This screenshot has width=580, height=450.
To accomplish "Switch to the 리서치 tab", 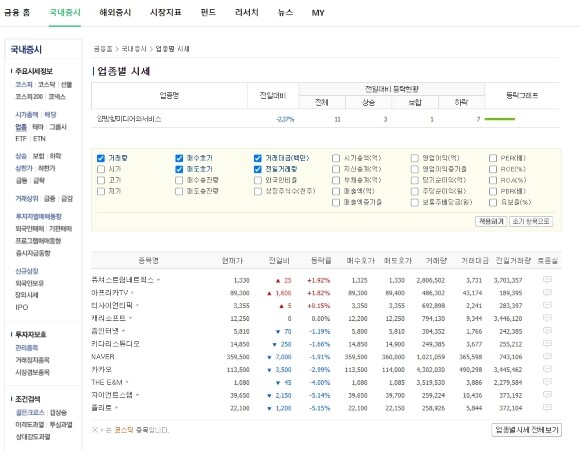I will pos(247,13).
